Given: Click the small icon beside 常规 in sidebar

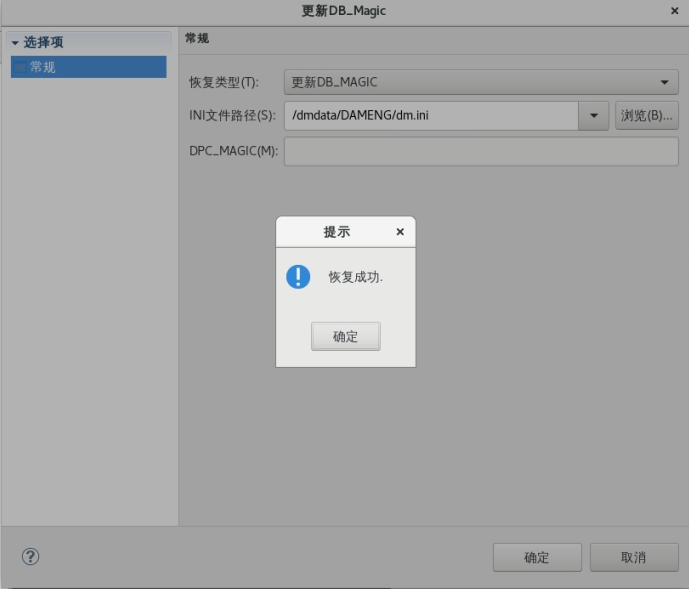Looking at the screenshot, I should pos(20,67).
